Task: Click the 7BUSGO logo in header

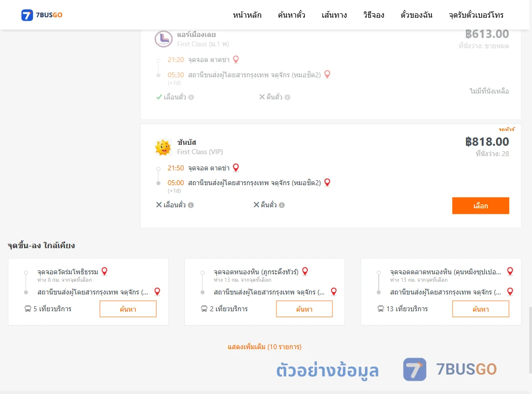Action: click(x=42, y=15)
